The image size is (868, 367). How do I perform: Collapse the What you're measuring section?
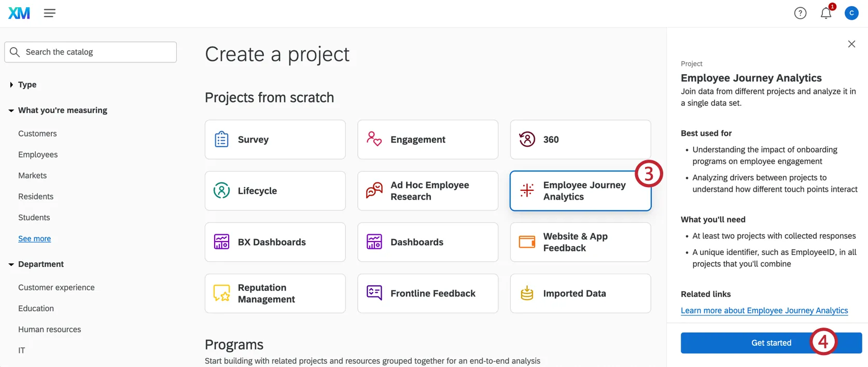pos(11,110)
